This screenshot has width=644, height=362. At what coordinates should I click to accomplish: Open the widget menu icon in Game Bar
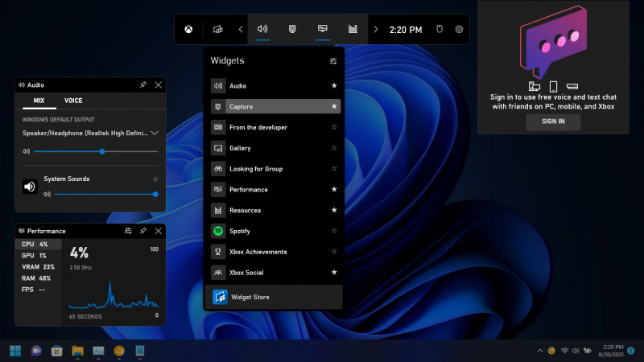coord(217,29)
